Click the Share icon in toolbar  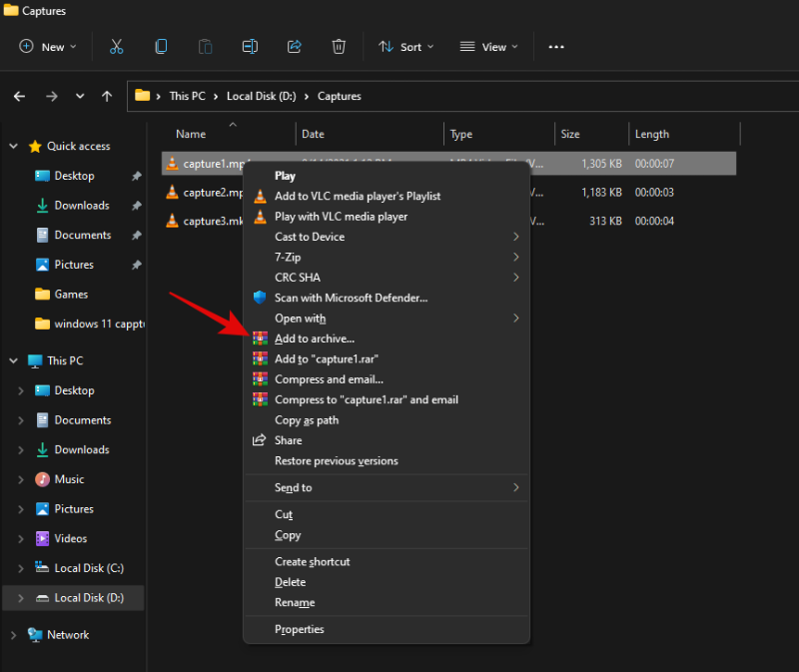[x=295, y=47]
